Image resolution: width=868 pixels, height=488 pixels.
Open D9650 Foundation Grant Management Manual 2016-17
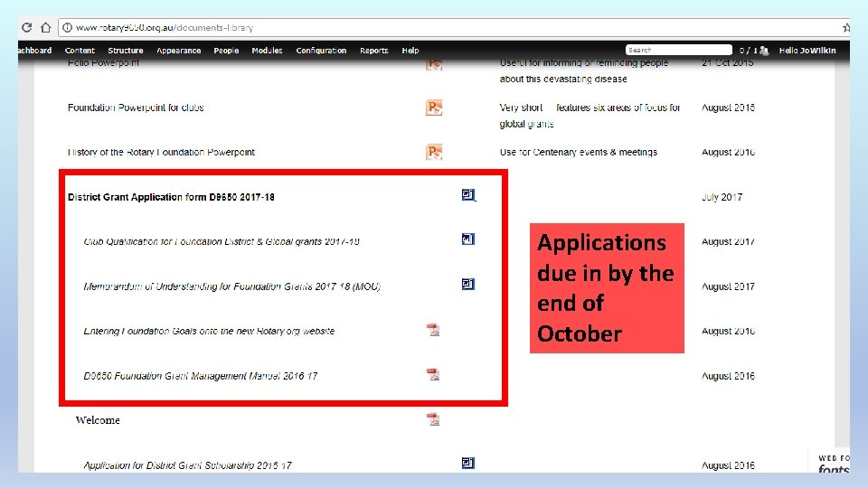pyautogui.click(x=201, y=376)
